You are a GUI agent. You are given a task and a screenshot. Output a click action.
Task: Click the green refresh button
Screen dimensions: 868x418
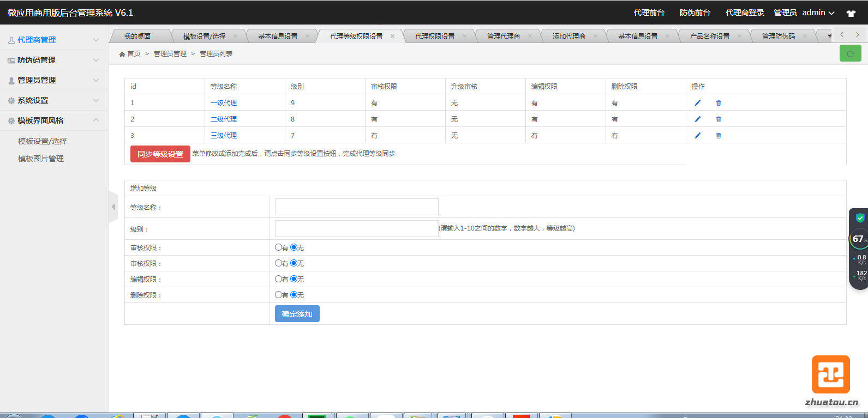tap(850, 53)
